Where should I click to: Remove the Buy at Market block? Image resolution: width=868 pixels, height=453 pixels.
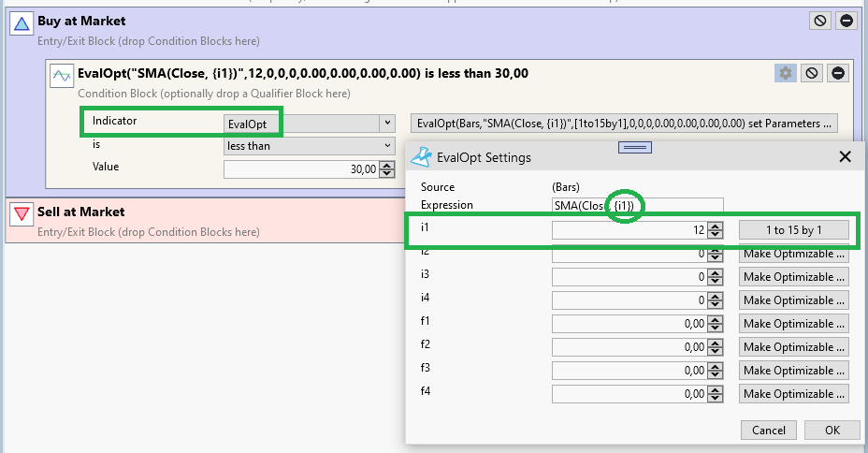tap(846, 21)
